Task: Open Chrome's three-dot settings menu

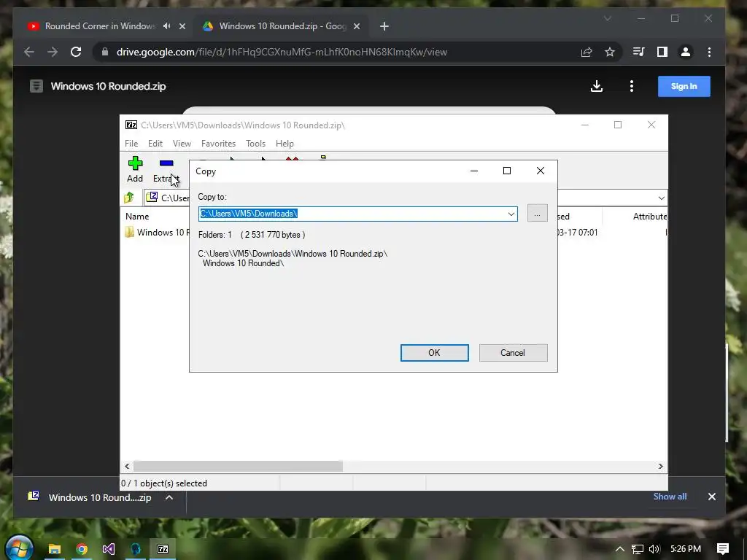Action: 709,52
